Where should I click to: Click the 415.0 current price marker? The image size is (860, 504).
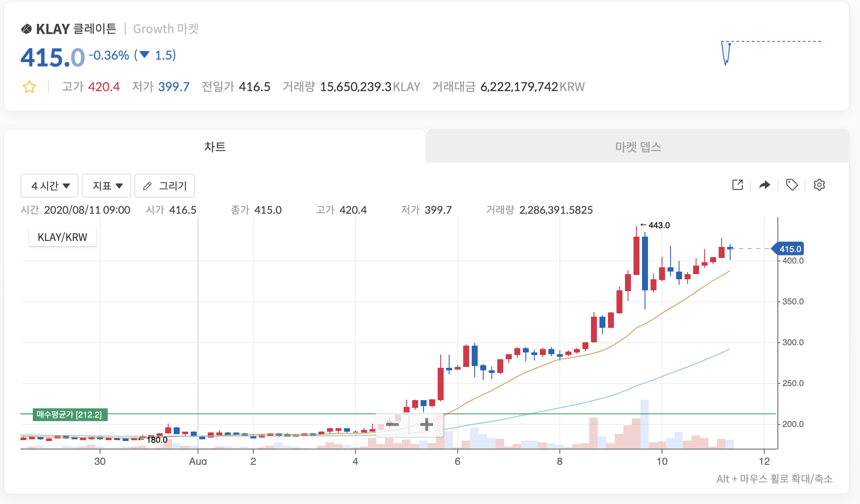[790, 249]
